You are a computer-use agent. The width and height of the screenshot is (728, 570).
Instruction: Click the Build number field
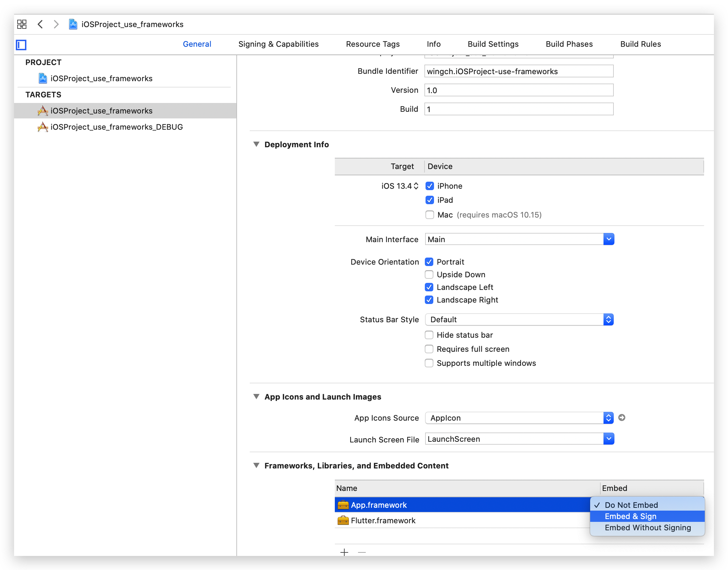click(x=519, y=109)
